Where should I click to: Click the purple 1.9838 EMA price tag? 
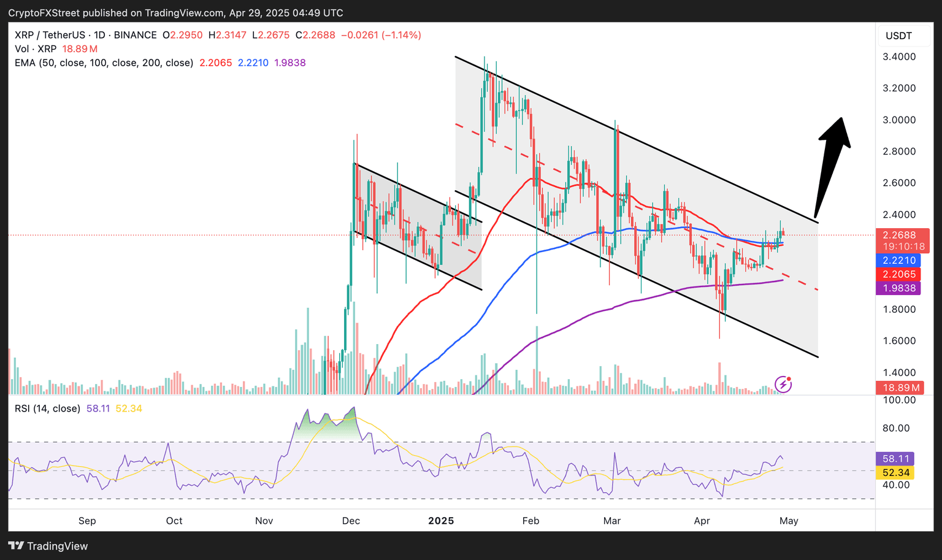pos(899,288)
